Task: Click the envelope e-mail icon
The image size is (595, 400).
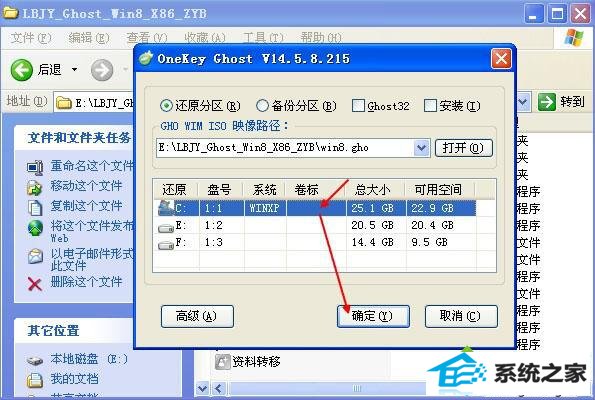Action: tap(35, 256)
